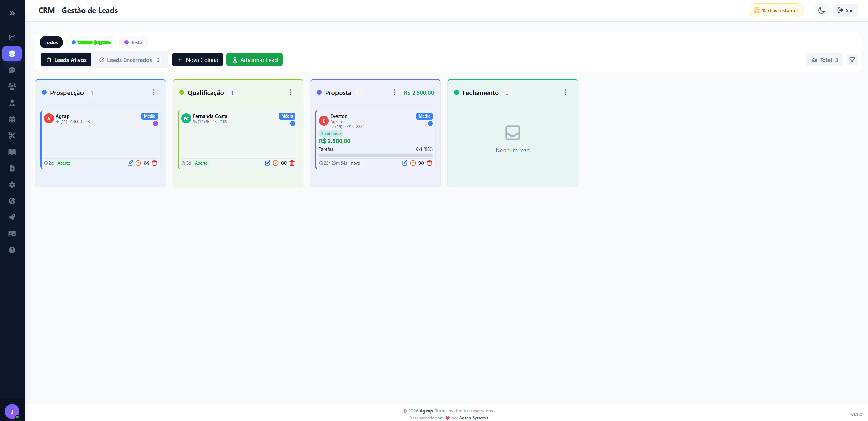Click the Tarefas progress bar on Everton's card
The width and height of the screenshot is (868, 421).
pyautogui.click(x=375, y=155)
